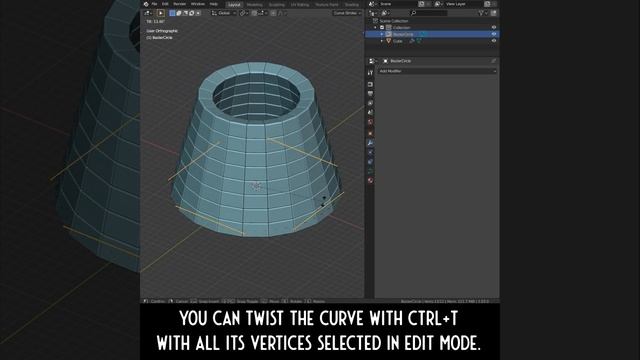
Task: Switch to the Layout workspace tab
Action: point(234,4)
